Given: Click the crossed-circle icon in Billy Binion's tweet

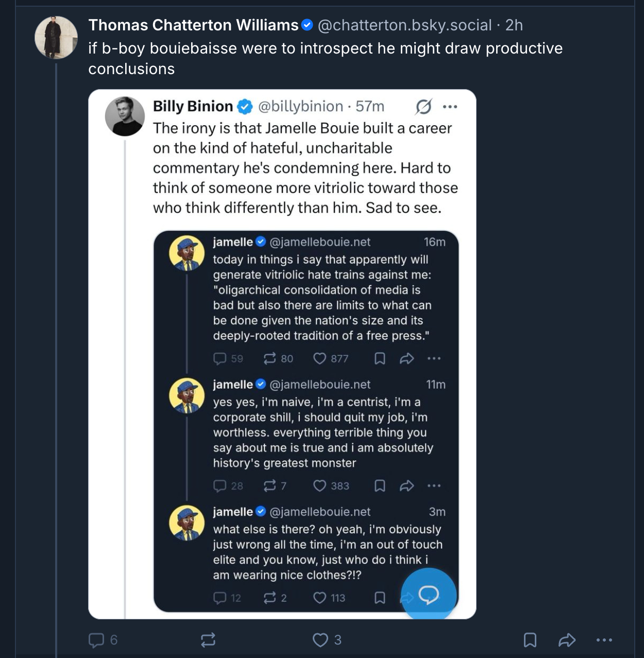Looking at the screenshot, I should (423, 107).
